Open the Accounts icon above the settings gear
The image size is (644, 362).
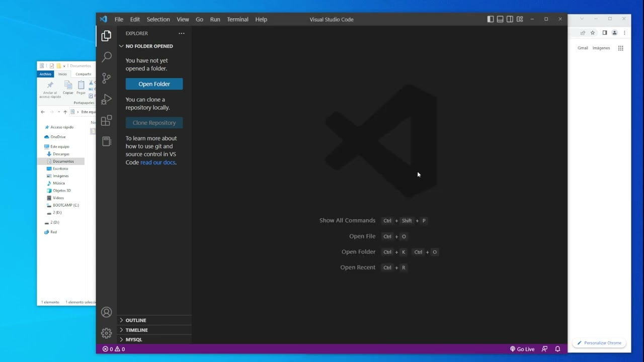click(x=106, y=312)
